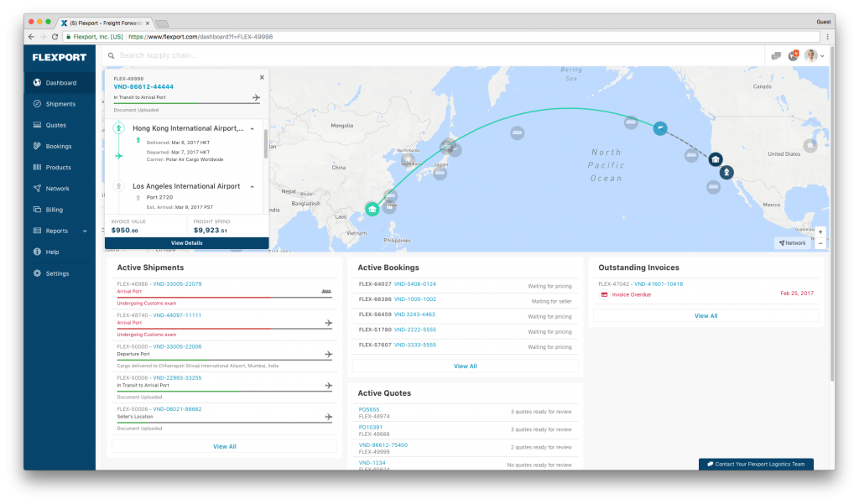Open VND-44097-11111 shipment link
Screen dimensions: 859x504
pyautogui.click(x=177, y=315)
